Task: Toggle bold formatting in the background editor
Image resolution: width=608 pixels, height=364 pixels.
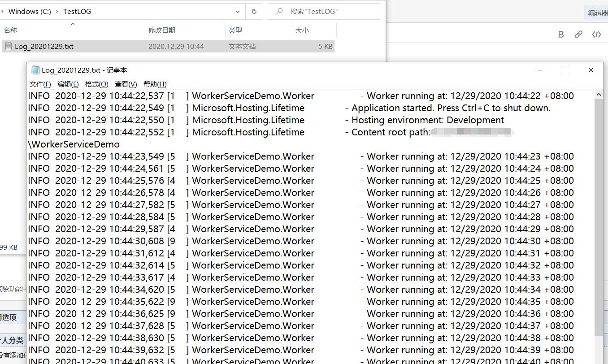Action: 560,34
